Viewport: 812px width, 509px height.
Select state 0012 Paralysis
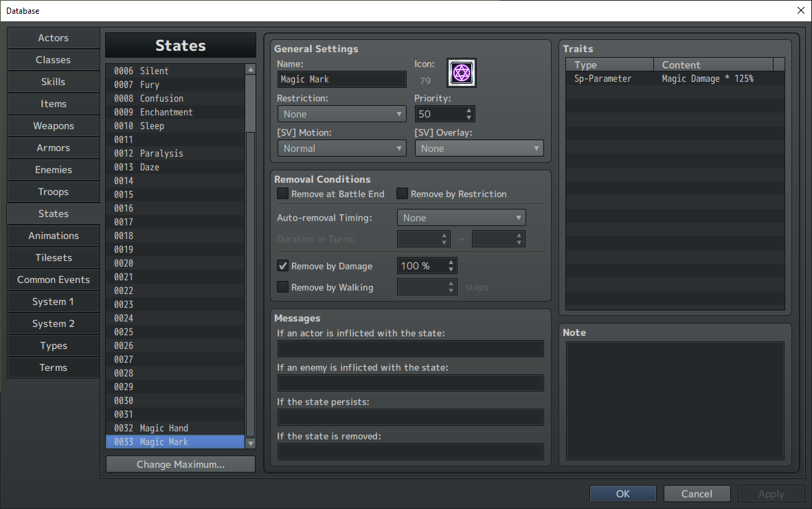click(175, 153)
